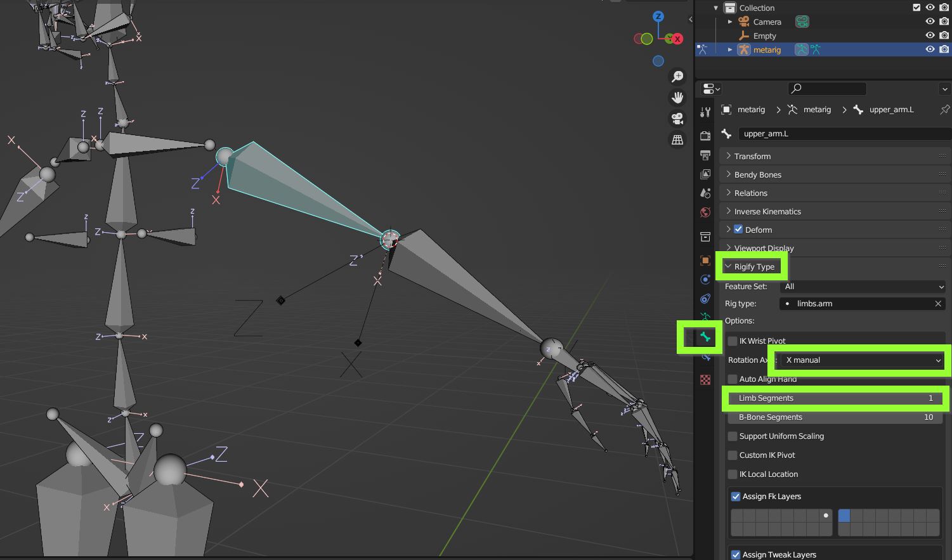Open the Physics properties tab
This screenshot has height=560, width=952.
click(x=705, y=280)
